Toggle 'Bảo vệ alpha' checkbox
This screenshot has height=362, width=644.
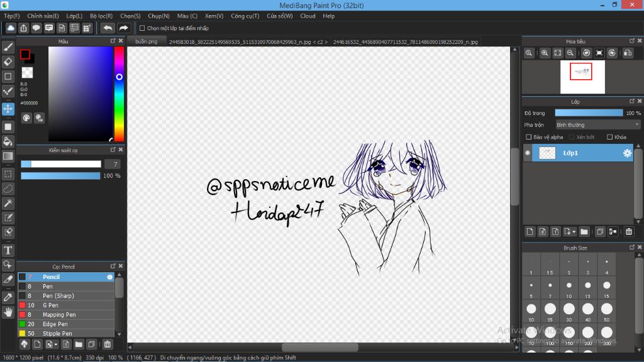(528, 137)
